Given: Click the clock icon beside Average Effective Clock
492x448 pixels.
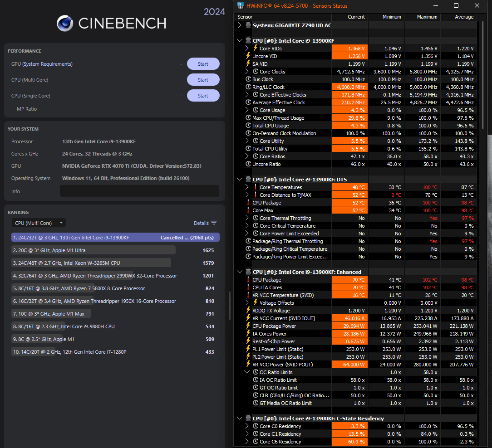Looking at the screenshot, I should (248, 102).
